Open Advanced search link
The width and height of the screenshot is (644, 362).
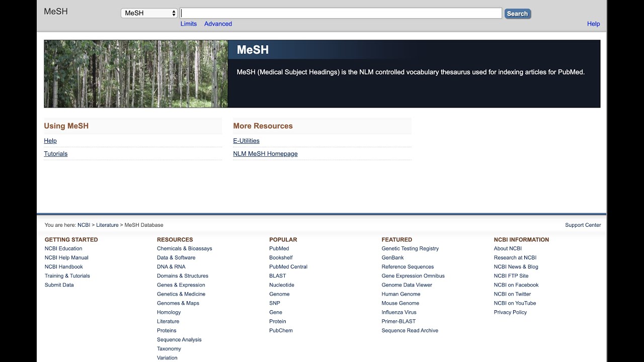click(x=218, y=24)
